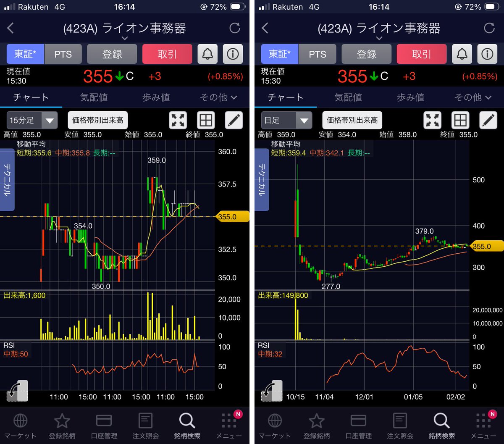504x444 pixels.
Task: Expand その他 menu in right screen
Action: point(473,97)
